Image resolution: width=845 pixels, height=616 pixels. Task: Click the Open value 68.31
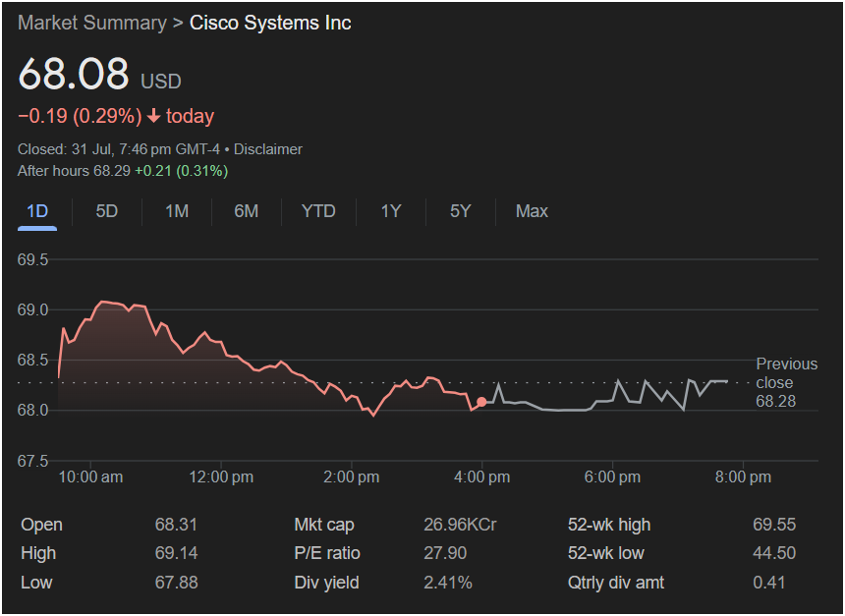tap(176, 525)
